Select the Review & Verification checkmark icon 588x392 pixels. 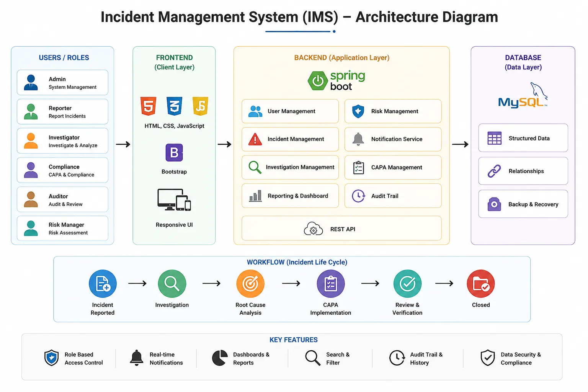407,284
